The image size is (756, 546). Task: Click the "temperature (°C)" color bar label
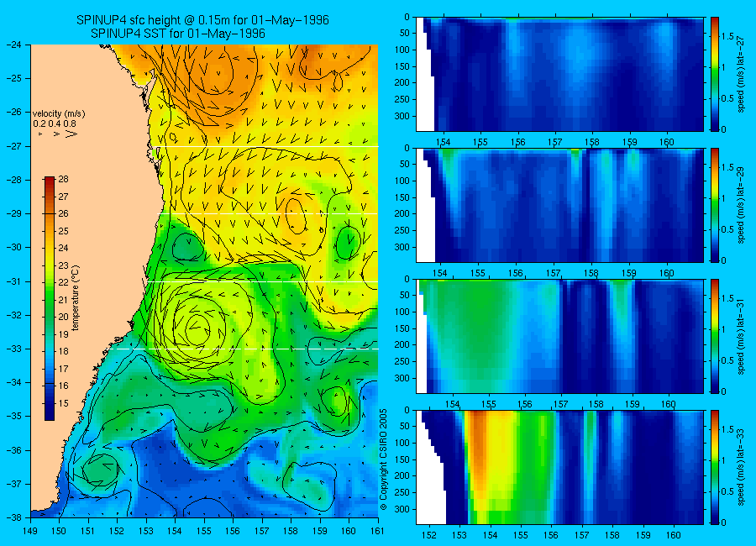(x=76, y=298)
